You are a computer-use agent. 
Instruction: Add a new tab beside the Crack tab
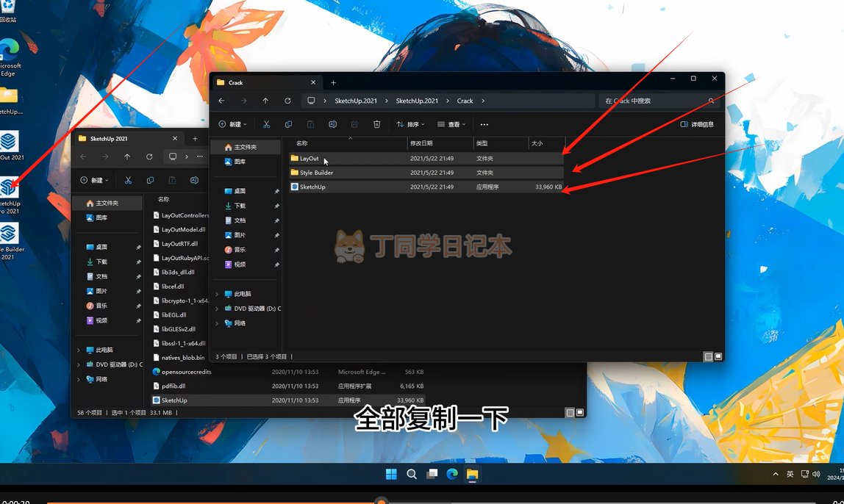tap(333, 82)
